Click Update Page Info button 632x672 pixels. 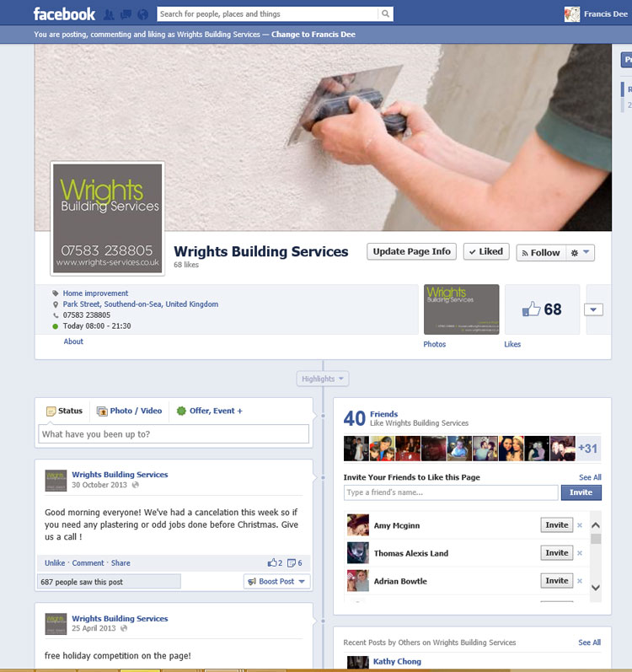411,251
